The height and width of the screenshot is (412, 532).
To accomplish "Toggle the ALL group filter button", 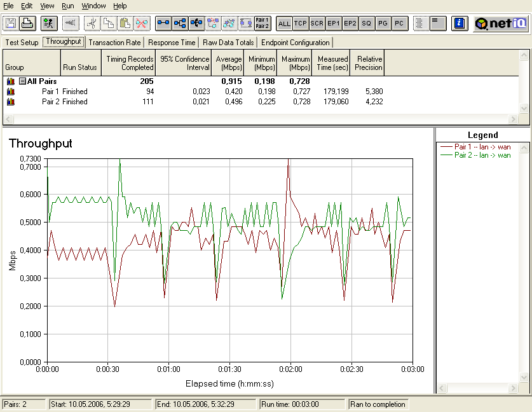I will 284,24.
